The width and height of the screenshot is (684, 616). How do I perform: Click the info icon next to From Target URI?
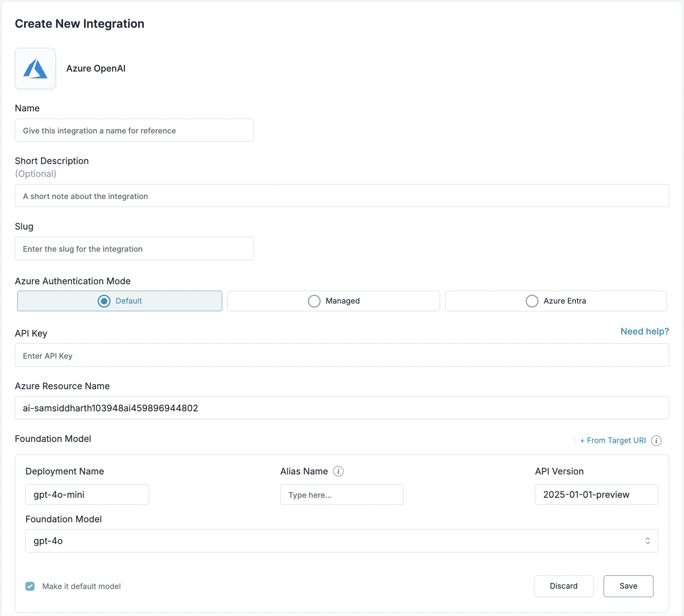(x=657, y=441)
